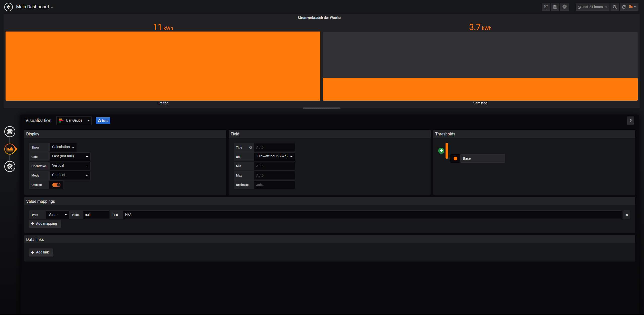Screen dimensions: 644x315
Task: Open the visualization help question mark
Action: coord(630,121)
